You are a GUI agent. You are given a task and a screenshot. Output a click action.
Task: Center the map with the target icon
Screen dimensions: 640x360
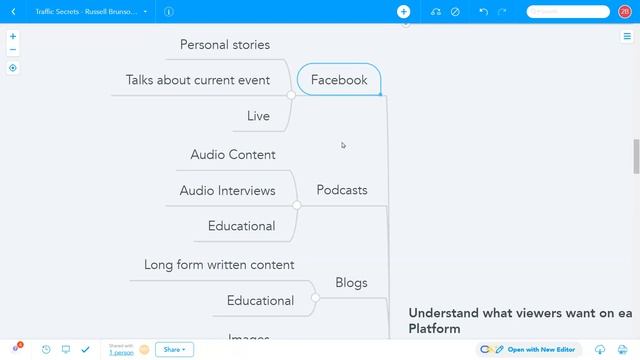pos(13,68)
